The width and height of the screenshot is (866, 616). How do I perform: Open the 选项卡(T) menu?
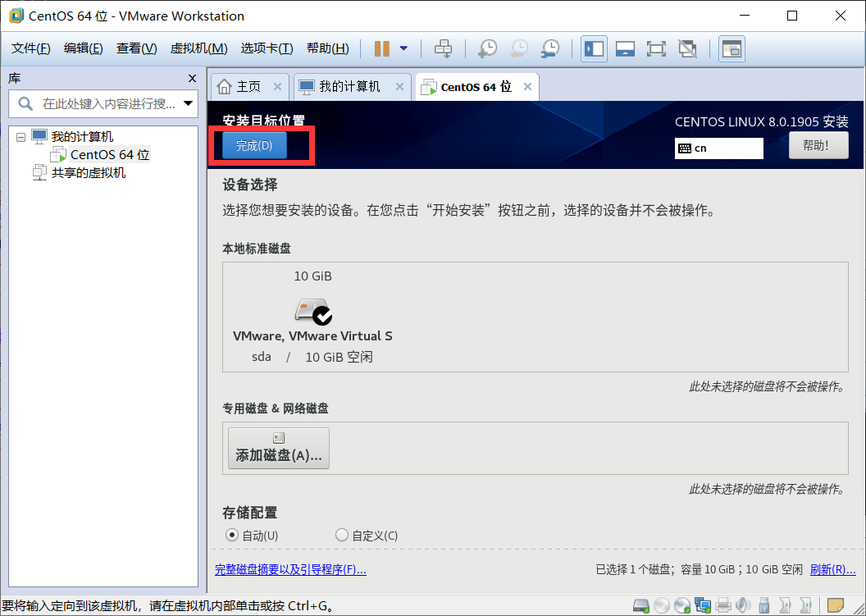(267, 48)
